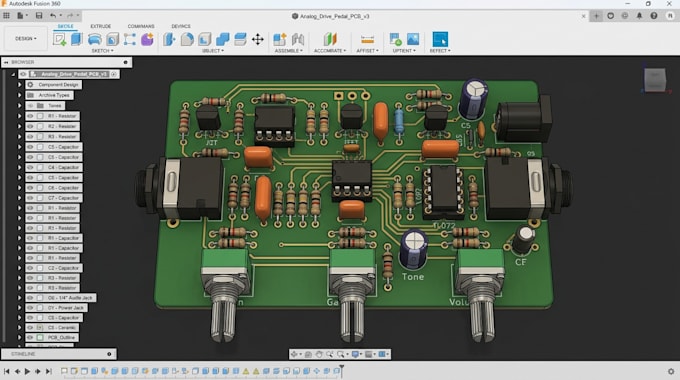Open the DESIGN workspace dropdown
This screenshot has width=680, height=380.
click(26, 39)
